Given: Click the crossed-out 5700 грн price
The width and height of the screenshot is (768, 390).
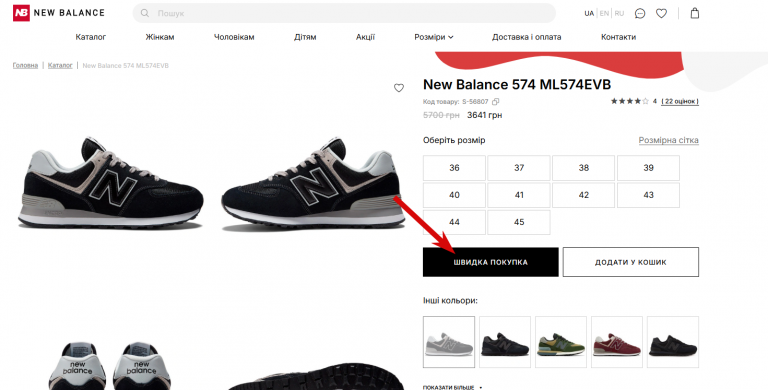Looking at the screenshot, I should click(x=441, y=115).
